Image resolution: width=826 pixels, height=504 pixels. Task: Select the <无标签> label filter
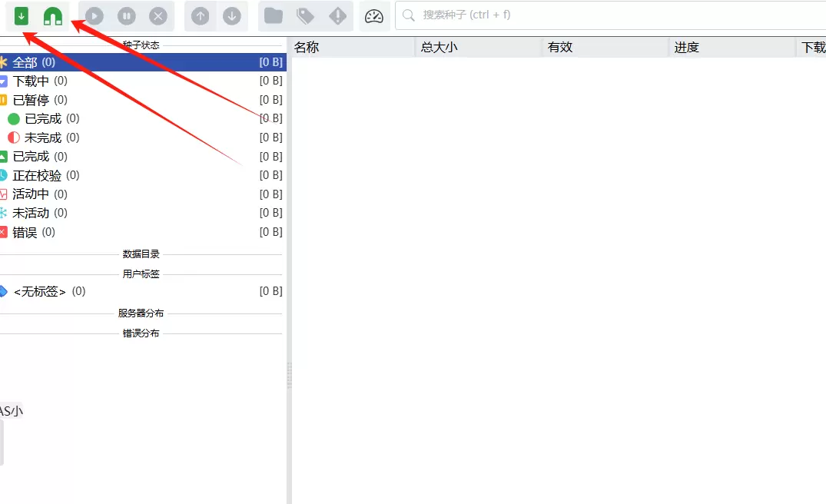[40, 291]
